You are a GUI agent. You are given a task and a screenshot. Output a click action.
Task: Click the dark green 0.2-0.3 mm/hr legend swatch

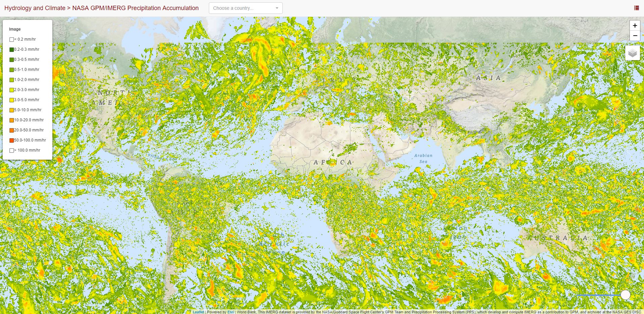click(12, 50)
